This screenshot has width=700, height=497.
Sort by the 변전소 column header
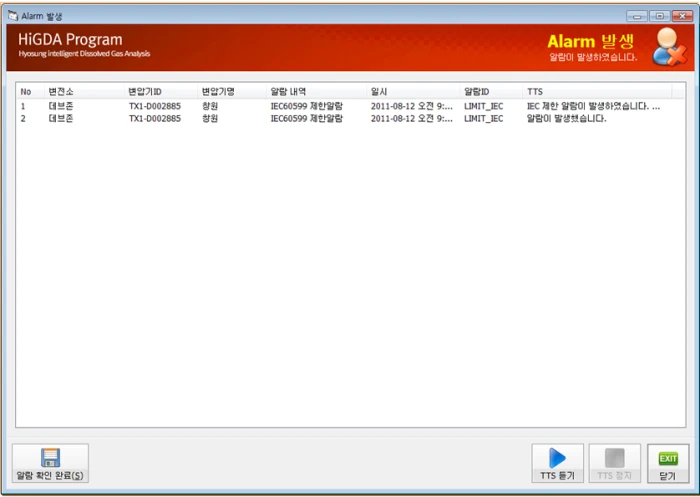click(x=84, y=92)
